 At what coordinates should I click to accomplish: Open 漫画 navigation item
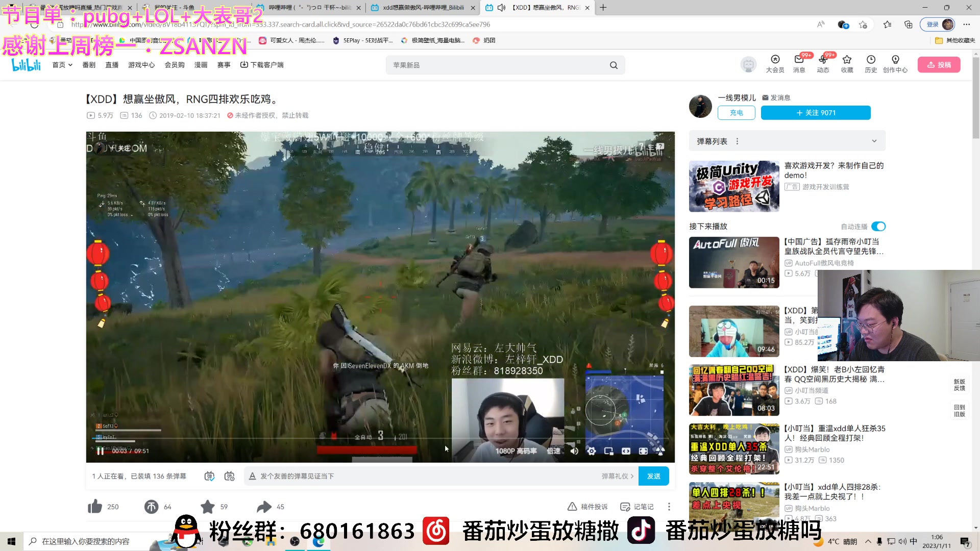pos(201,65)
